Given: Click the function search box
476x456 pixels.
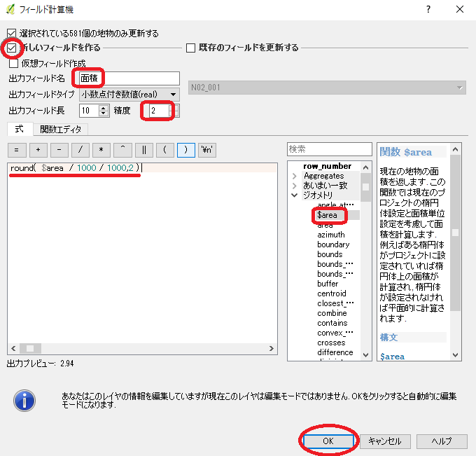Looking at the screenshot, I should click(330, 149).
